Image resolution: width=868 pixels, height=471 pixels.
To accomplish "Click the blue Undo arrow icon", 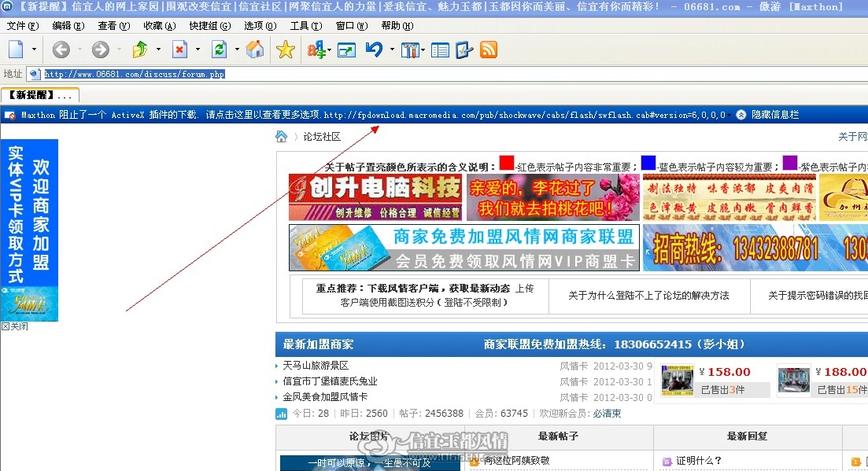I will click(x=375, y=50).
